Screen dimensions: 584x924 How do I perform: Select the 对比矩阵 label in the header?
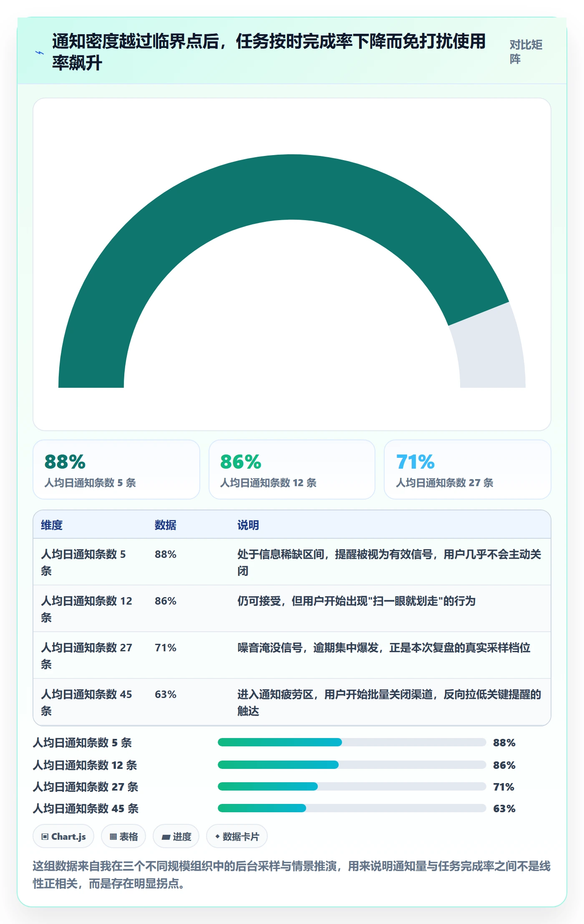click(526, 52)
